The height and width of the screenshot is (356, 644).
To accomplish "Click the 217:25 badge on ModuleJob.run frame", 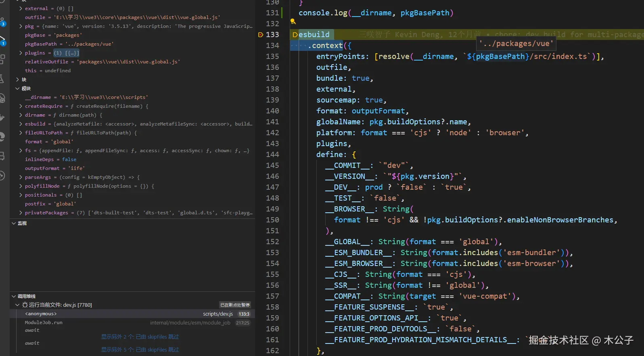I will click(x=243, y=323).
